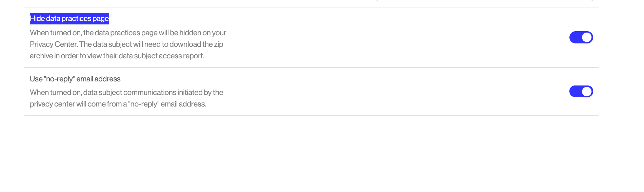Click the blue left side of the no-reply switch

(x=575, y=91)
